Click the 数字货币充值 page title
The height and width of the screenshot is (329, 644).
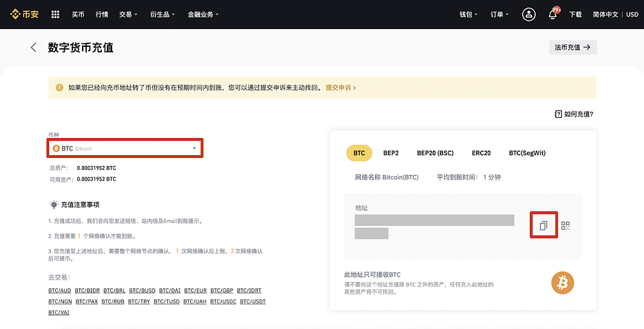pos(81,48)
